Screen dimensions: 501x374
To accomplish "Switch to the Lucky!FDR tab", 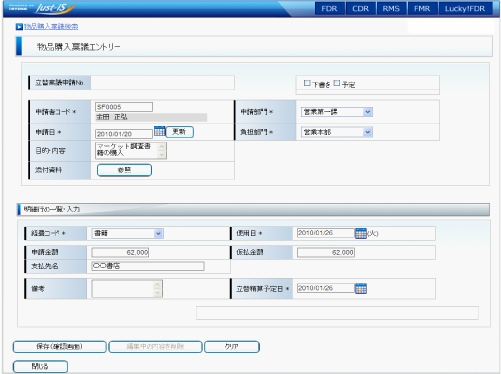I will tap(465, 9).
